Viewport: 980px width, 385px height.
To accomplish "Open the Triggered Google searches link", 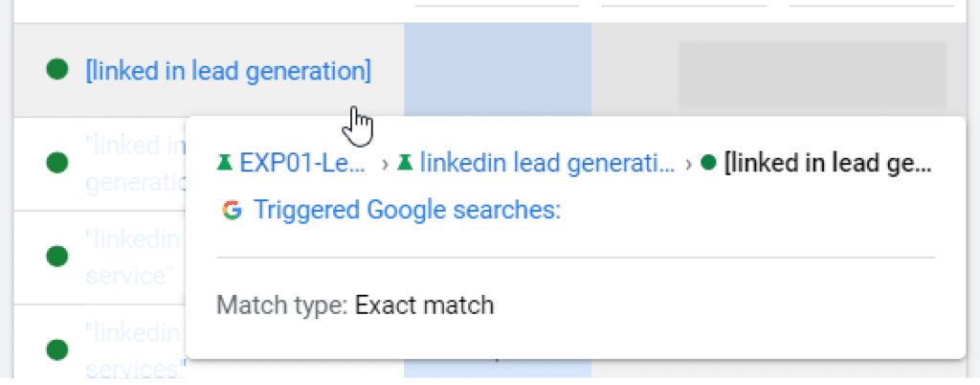I will [x=406, y=210].
